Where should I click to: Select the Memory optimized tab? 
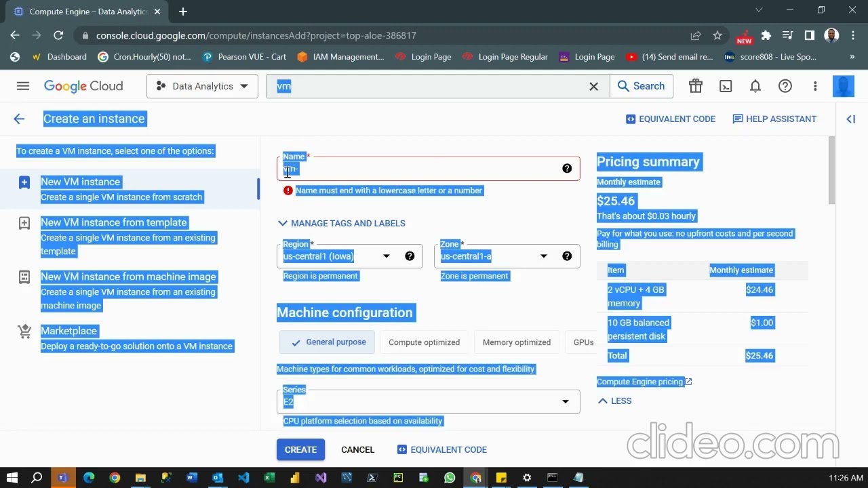coord(517,342)
